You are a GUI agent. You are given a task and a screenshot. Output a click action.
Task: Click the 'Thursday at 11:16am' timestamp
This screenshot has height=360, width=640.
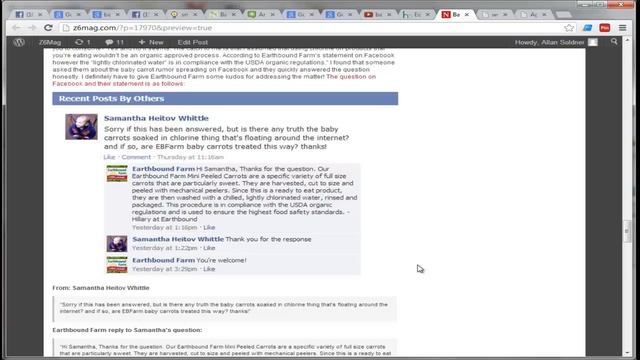click(x=190, y=157)
